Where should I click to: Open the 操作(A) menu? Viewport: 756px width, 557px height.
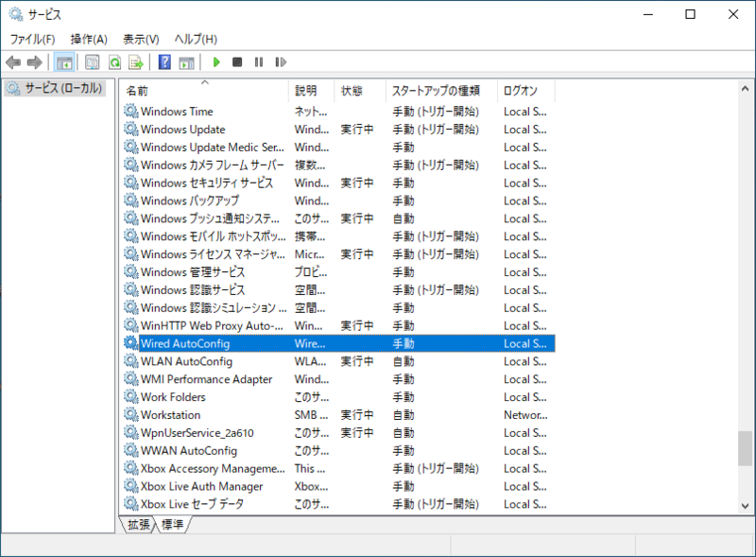(89, 39)
